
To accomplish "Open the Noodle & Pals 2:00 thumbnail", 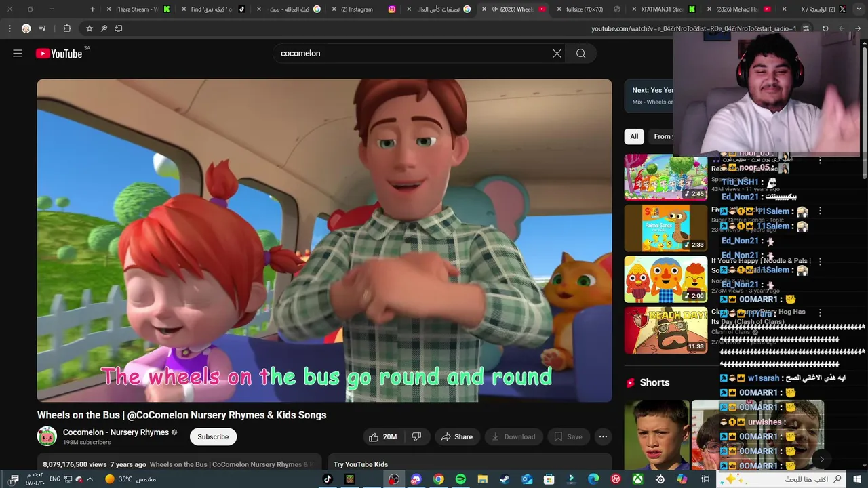I will [x=666, y=279].
